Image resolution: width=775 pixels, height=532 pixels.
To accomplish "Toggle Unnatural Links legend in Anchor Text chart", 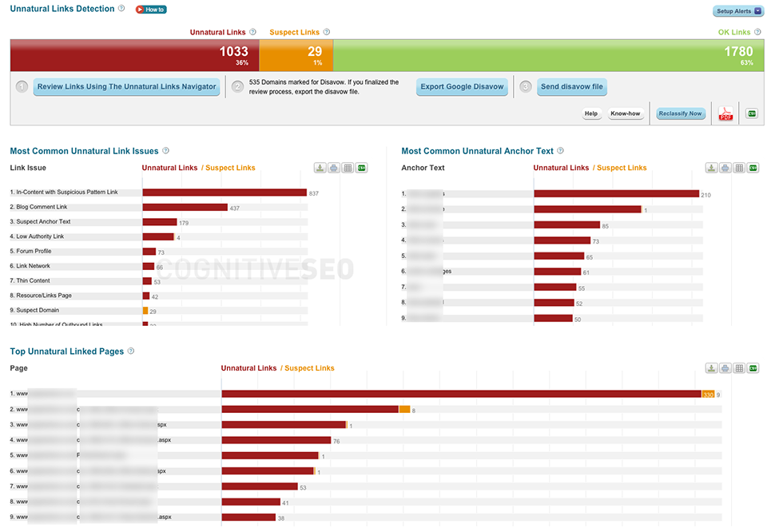I will (x=561, y=168).
